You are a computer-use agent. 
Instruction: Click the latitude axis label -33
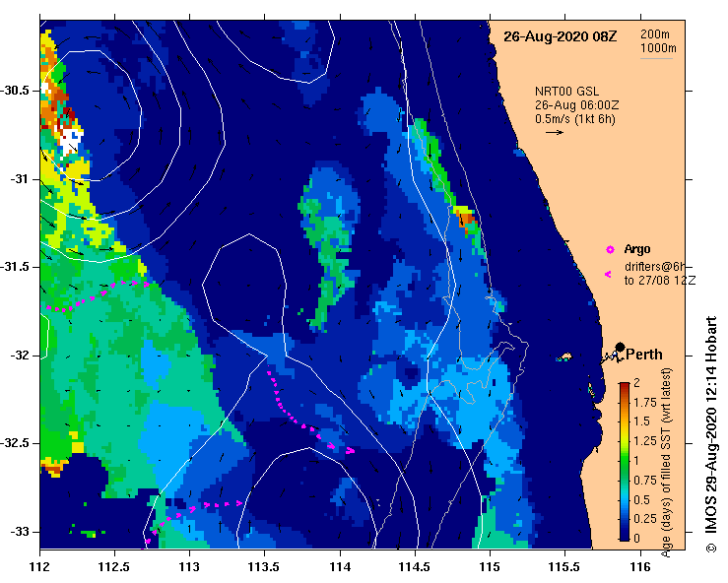(x=19, y=532)
